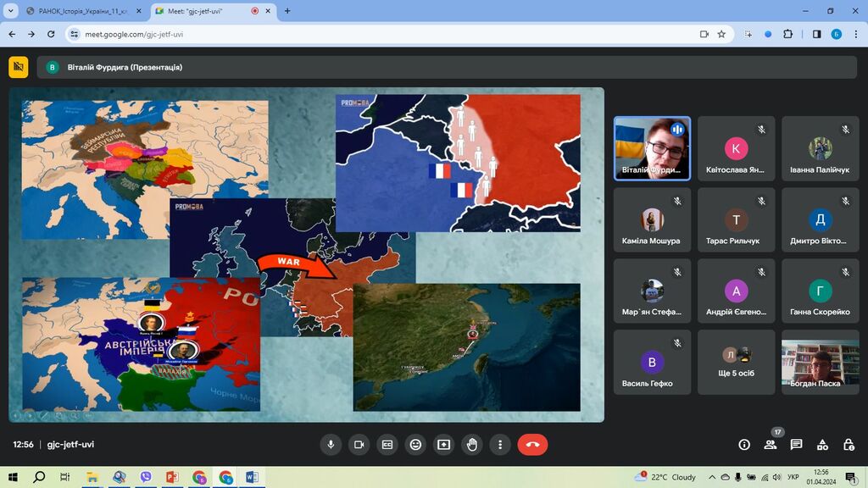The height and width of the screenshot is (488, 868).
Task: Open host controls lock icon
Action: (x=849, y=445)
